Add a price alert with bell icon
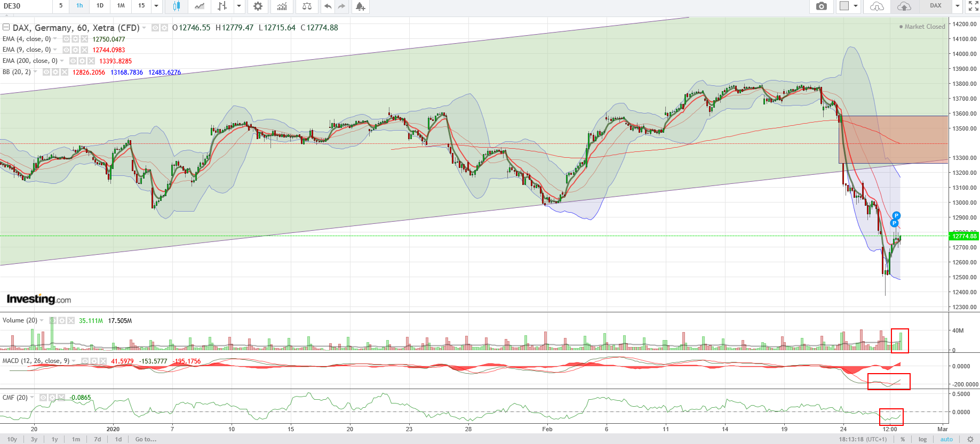The height and width of the screenshot is (444, 980). pos(361,6)
